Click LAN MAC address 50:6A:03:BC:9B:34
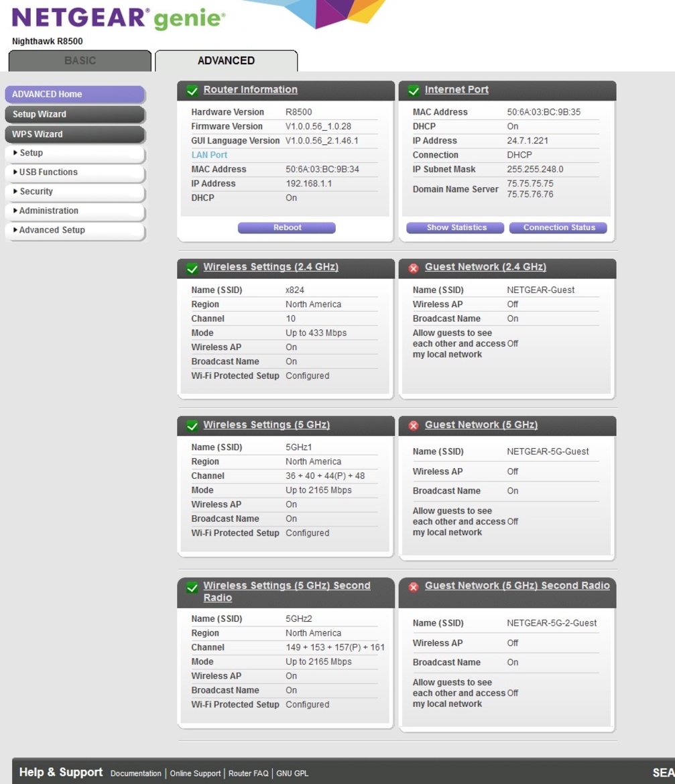 (322, 170)
